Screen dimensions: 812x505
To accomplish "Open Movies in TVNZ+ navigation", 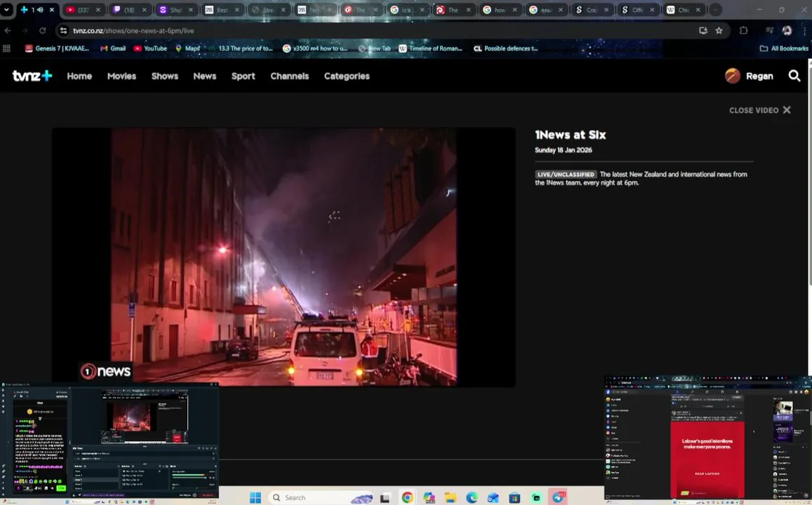I will pyautogui.click(x=121, y=76).
